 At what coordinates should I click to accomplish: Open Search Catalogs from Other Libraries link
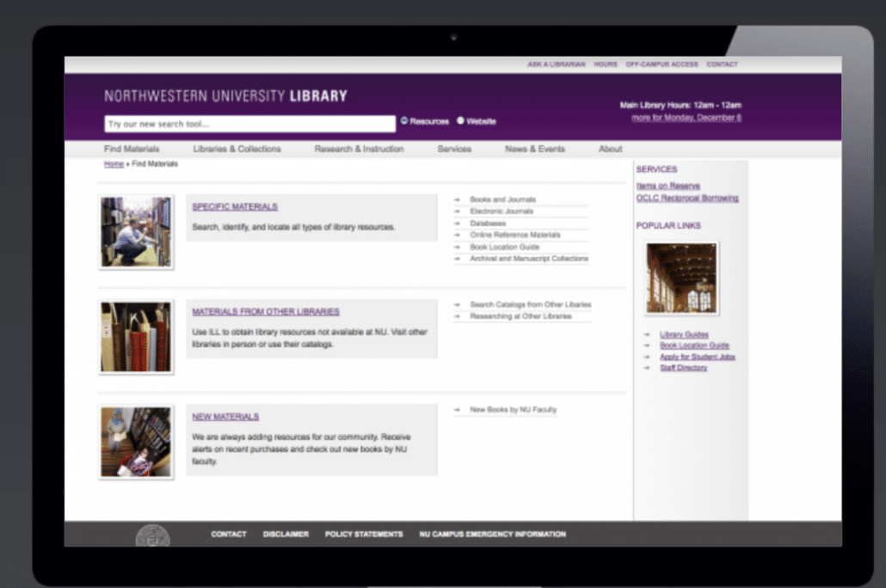coord(531,304)
